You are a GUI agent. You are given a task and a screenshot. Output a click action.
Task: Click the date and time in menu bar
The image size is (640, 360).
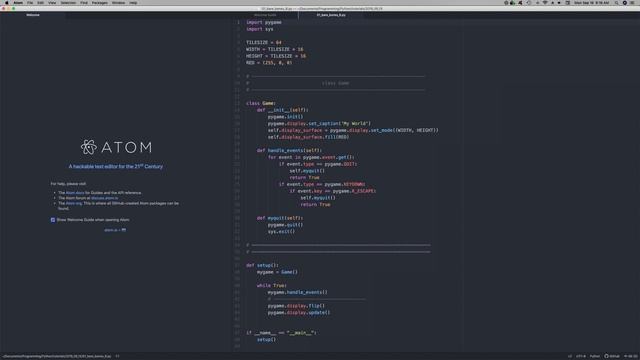(591, 3)
